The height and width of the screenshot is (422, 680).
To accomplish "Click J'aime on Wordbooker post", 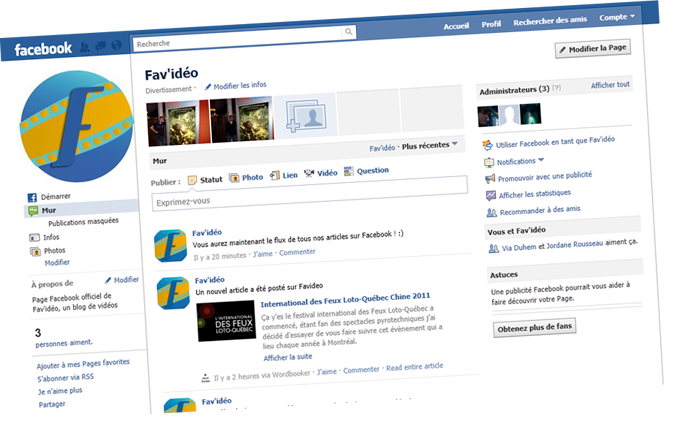I will 327,372.
